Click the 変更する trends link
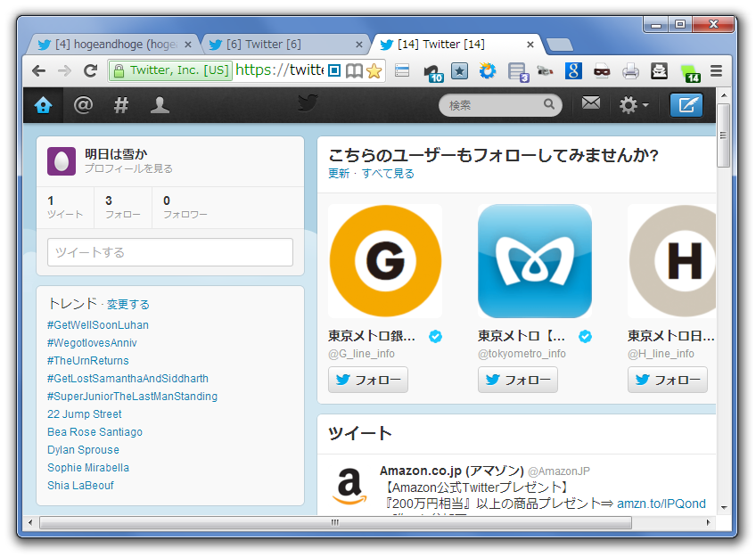Viewport: 756px width, 557px height. 127,305
